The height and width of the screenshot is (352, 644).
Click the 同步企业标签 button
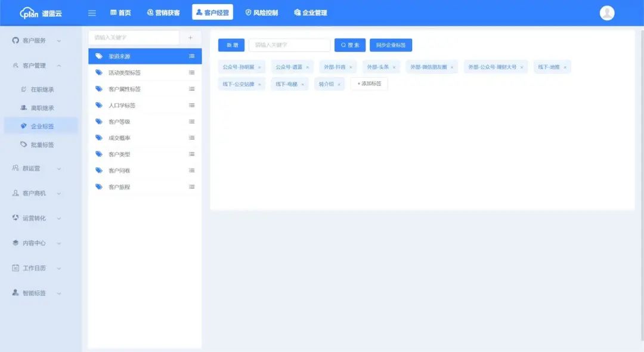(x=391, y=45)
